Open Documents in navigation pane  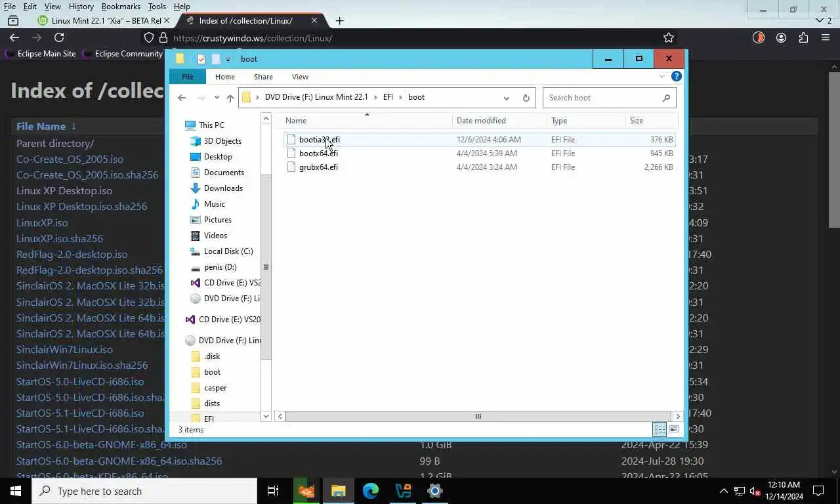[224, 173]
